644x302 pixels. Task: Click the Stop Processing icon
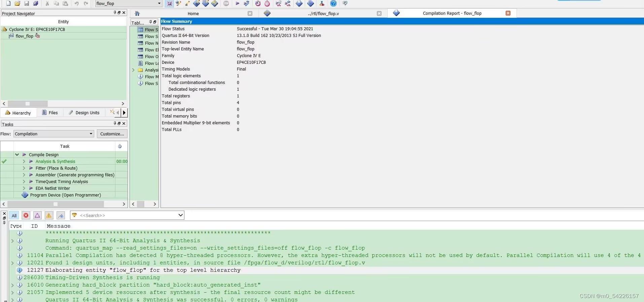click(226, 3)
